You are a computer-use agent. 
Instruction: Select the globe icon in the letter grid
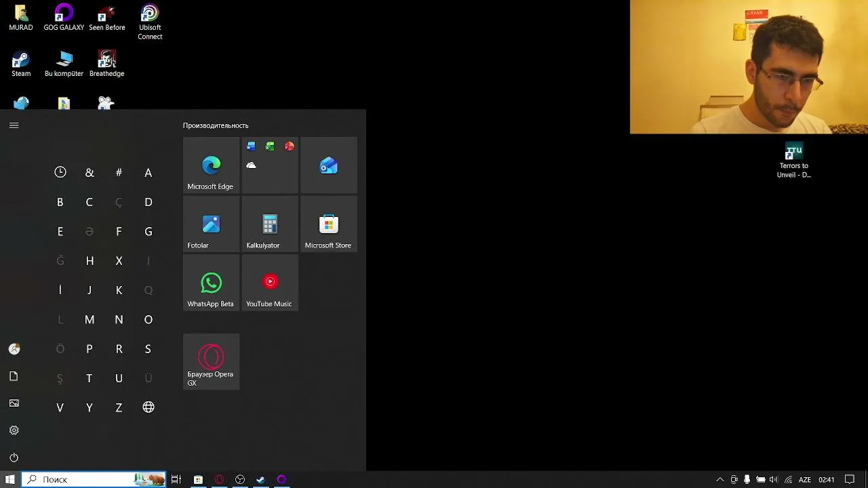(x=149, y=407)
